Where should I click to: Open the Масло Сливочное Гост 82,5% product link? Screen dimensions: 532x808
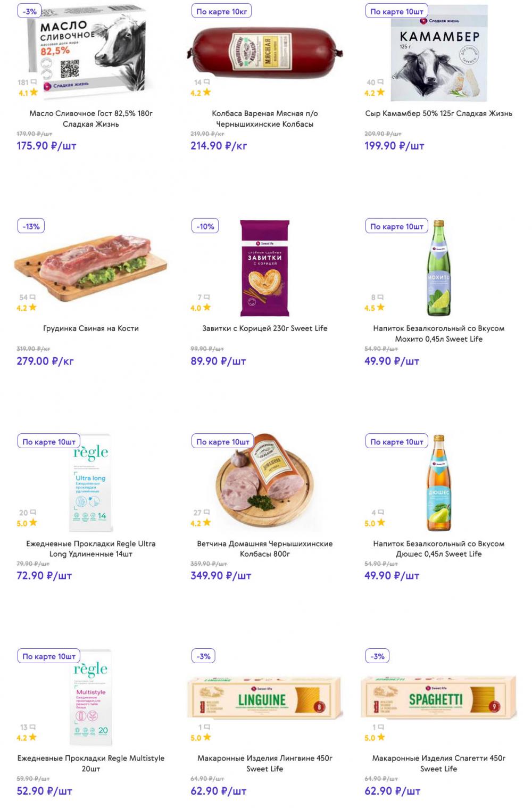(91, 119)
